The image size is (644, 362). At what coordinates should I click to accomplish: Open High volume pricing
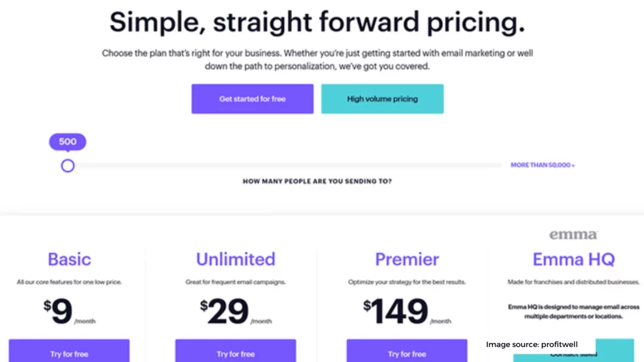pyautogui.click(x=382, y=99)
